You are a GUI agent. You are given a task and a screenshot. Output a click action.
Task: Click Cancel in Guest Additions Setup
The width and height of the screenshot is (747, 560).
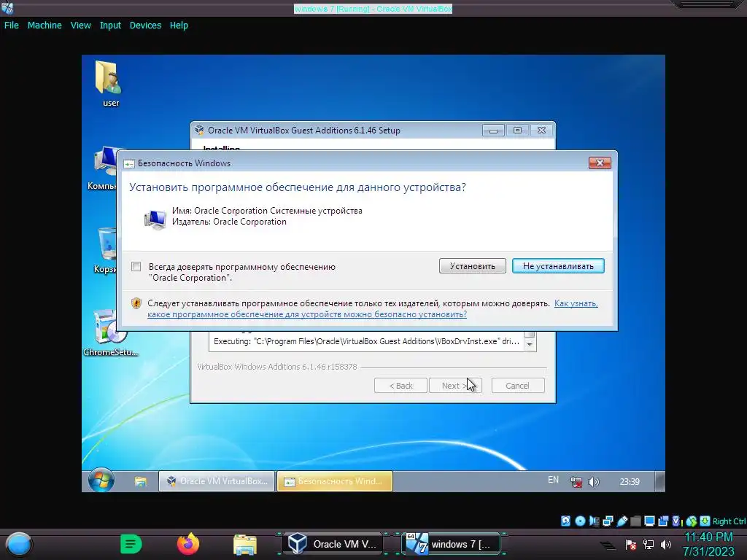(x=518, y=386)
